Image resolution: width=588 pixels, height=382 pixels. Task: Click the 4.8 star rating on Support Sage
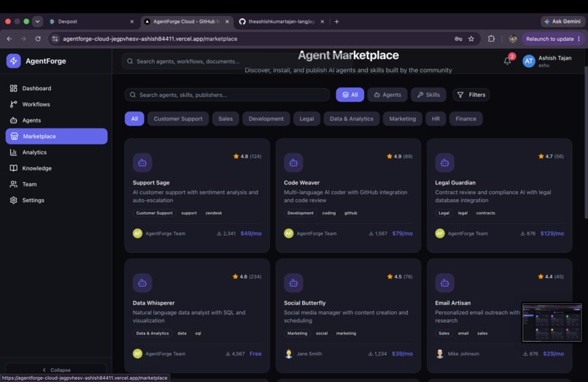[x=247, y=156]
